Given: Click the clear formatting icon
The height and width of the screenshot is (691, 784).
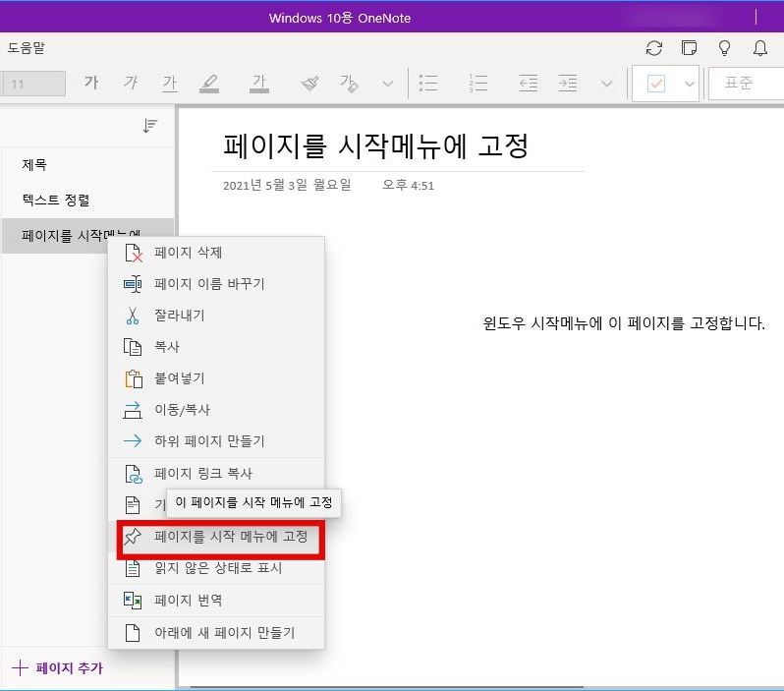Looking at the screenshot, I should [349, 84].
